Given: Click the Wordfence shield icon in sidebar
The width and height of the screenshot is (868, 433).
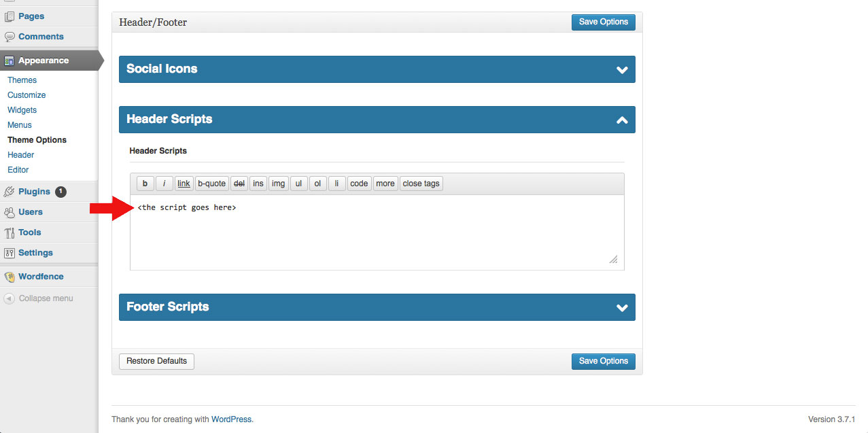Looking at the screenshot, I should point(10,277).
